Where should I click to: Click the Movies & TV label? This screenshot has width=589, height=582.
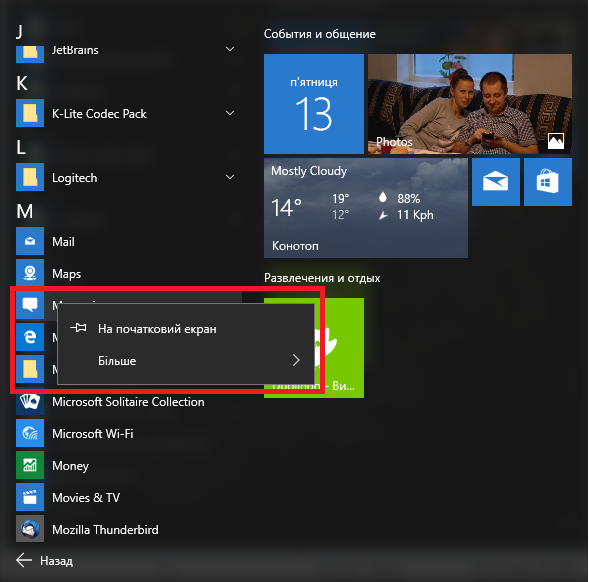86,498
